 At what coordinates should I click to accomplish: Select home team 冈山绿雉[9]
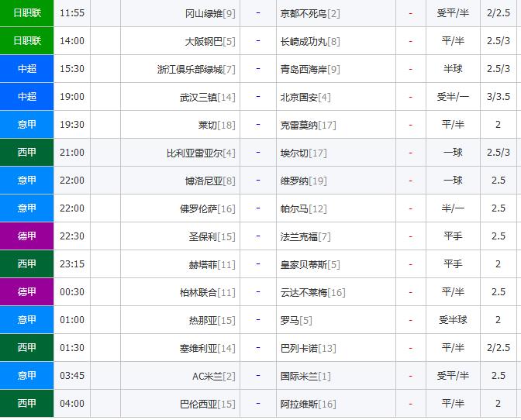tap(210, 13)
